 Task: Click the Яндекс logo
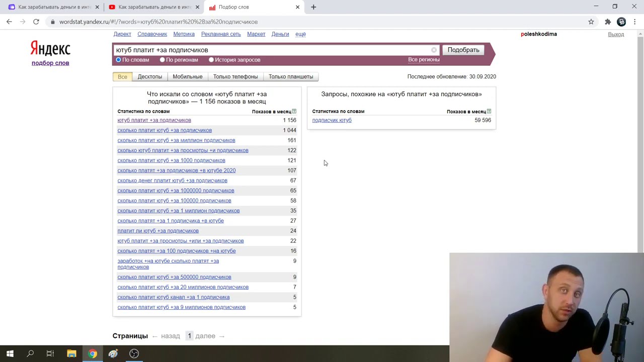(50, 48)
